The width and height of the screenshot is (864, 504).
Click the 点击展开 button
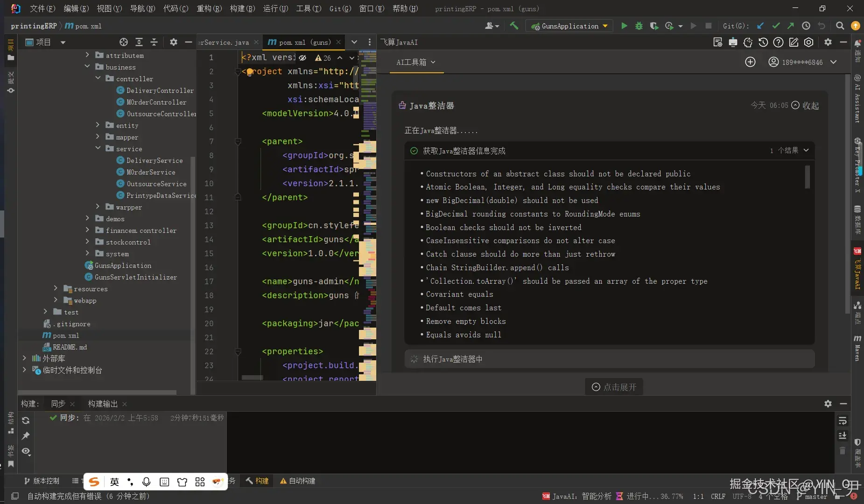[x=614, y=387]
